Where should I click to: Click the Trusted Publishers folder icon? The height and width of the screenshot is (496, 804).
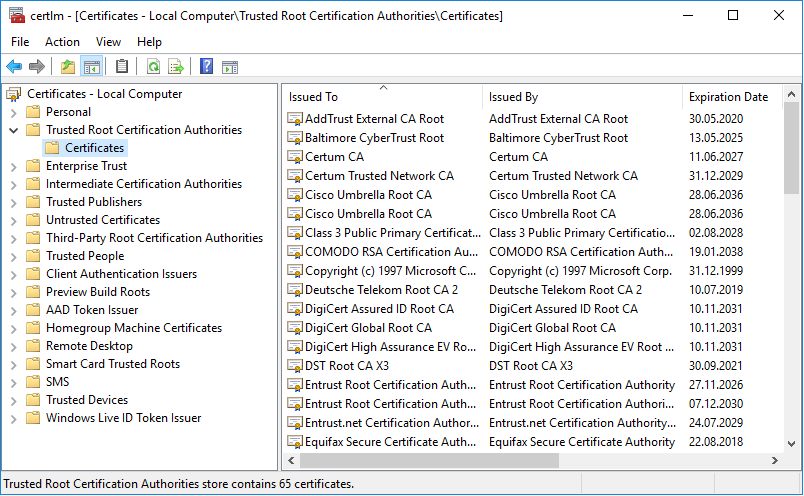(33, 202)
